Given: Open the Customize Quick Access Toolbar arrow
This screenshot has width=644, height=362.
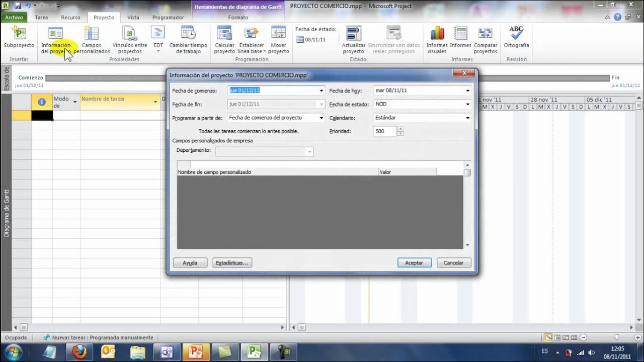Looking at the screenshot, I should coord(58,7).
